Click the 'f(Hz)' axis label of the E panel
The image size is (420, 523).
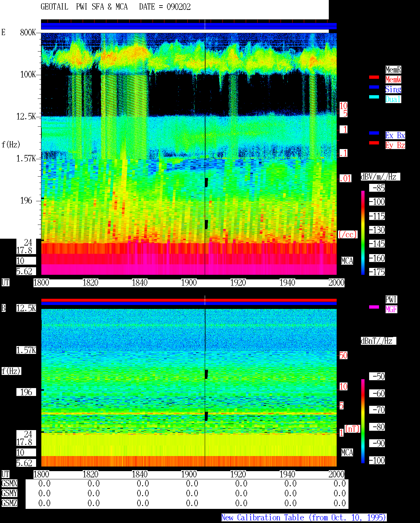tap(11, 144)
